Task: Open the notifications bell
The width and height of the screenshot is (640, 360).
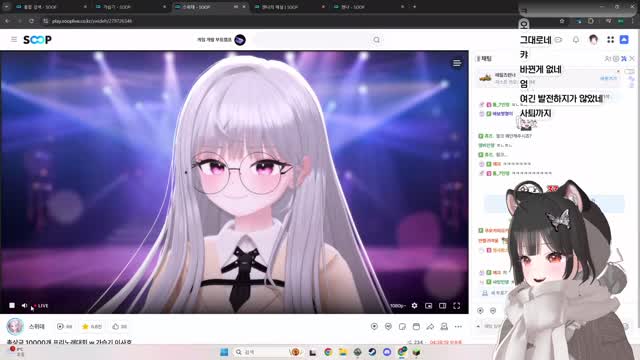Action: coord(576,40)
